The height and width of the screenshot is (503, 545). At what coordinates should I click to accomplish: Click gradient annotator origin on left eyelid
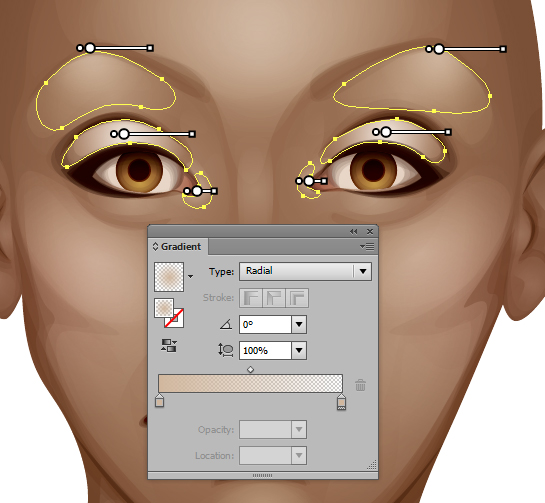[x=124, y=133]
